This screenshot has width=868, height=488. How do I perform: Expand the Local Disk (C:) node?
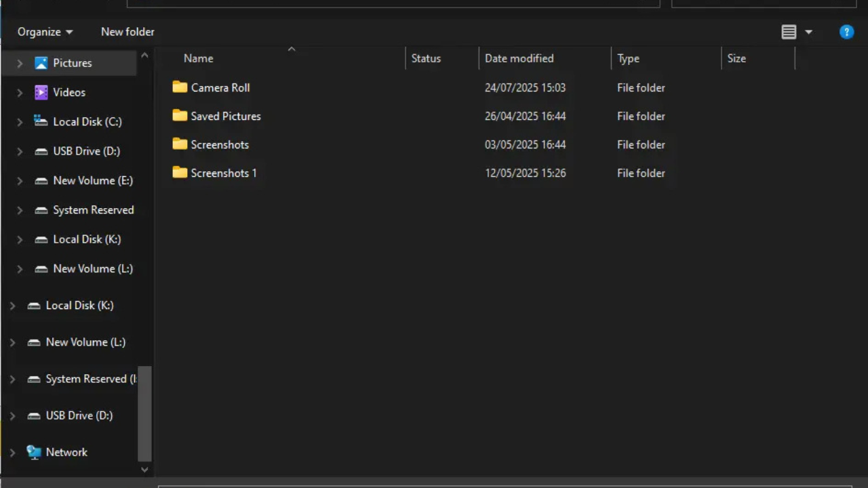pos(20,121)
